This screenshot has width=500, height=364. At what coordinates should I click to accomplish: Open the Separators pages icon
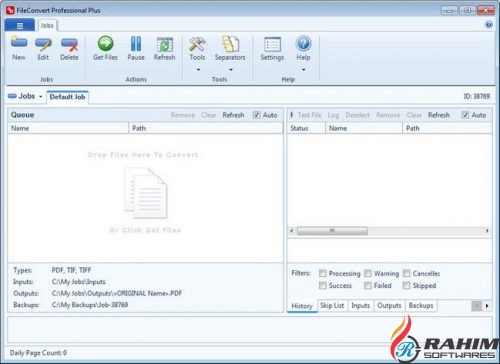click(230, 45)
